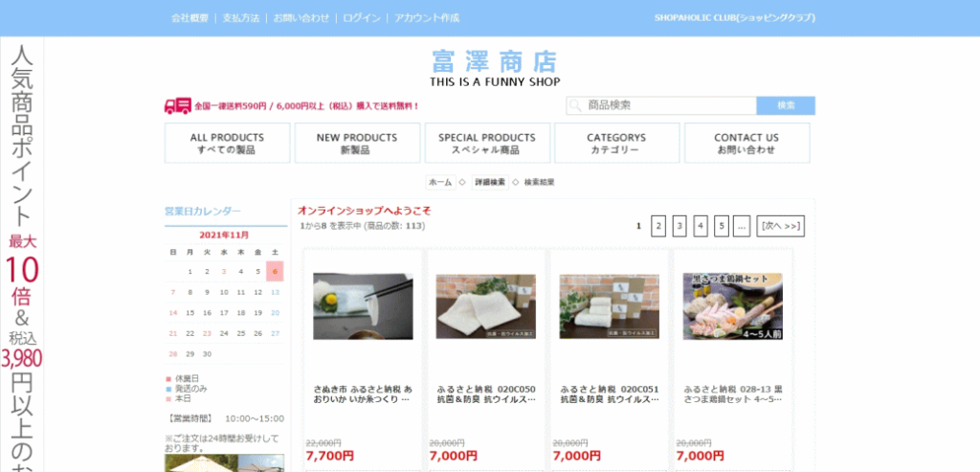
Task: Click the red delivery truck icon
Action: [177, 105]
